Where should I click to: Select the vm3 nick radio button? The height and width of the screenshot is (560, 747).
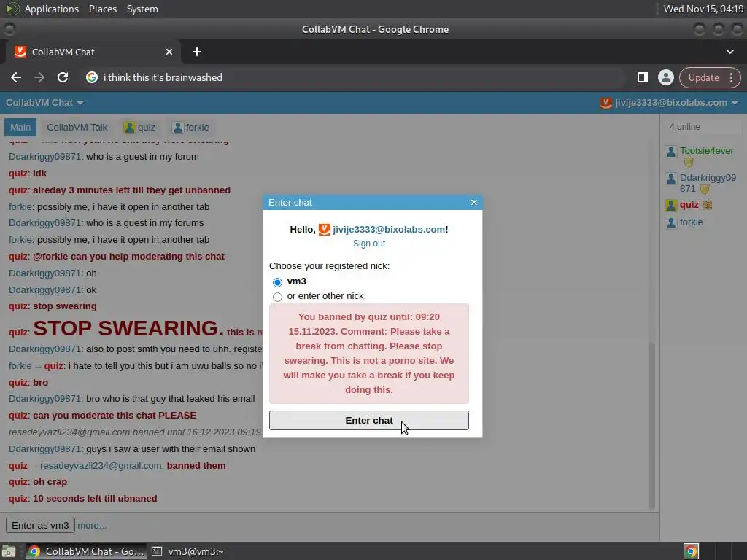tap(277, 282)
